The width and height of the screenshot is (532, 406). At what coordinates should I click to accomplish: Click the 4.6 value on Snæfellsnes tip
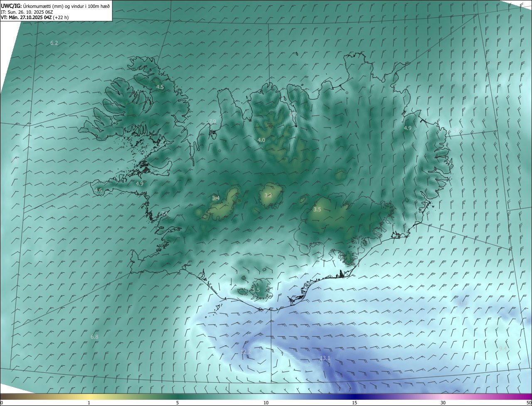point(99,191)
